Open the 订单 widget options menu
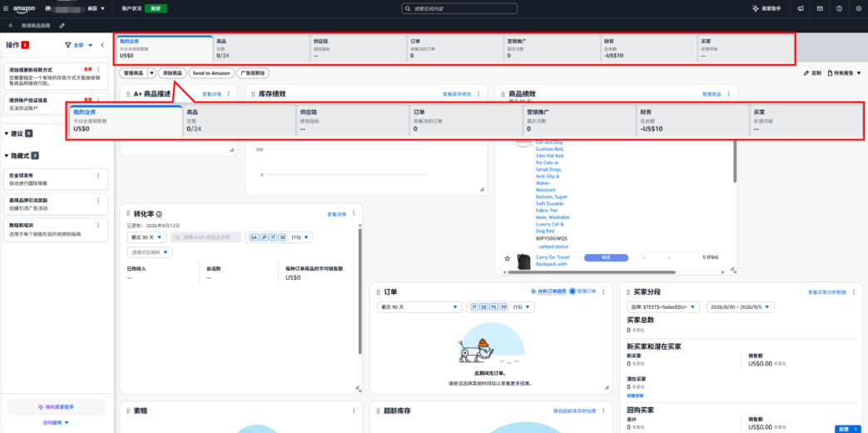Screen dimensions: 868x433 604,291
